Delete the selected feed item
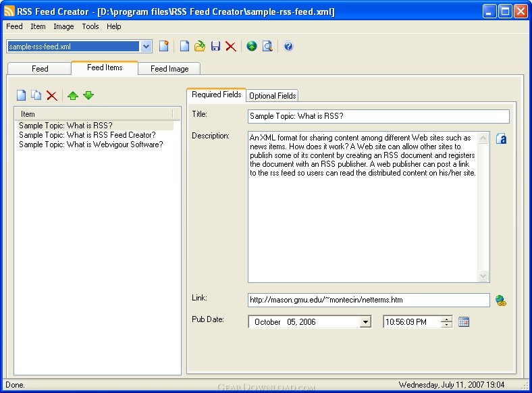Screen dimensions: 532x393 pos(51,96)
